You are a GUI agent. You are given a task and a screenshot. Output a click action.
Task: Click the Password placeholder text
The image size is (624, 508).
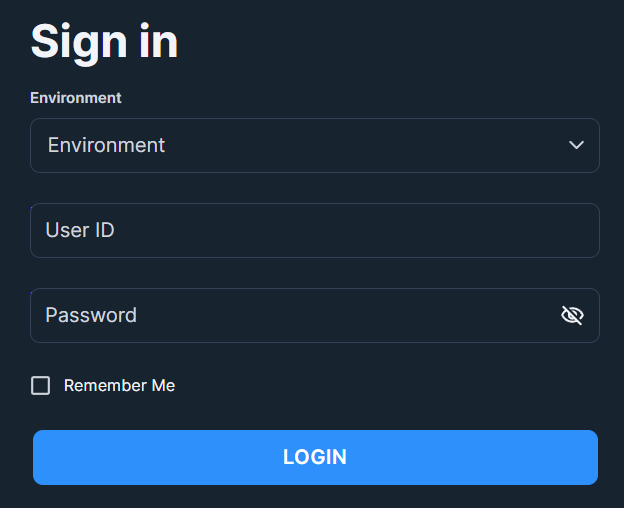(x=91, y=315)
